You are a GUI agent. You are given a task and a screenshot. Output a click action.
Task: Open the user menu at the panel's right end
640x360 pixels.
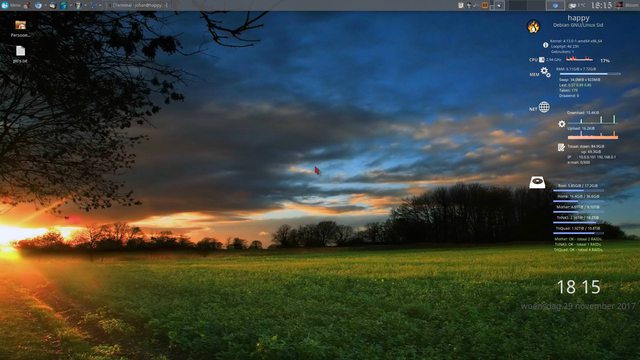tap(627, 5)
